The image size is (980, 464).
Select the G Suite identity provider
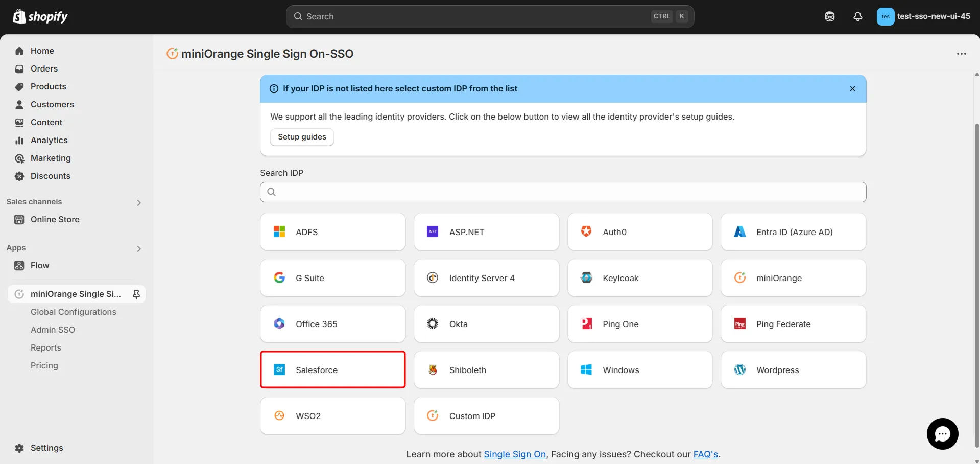332,278
